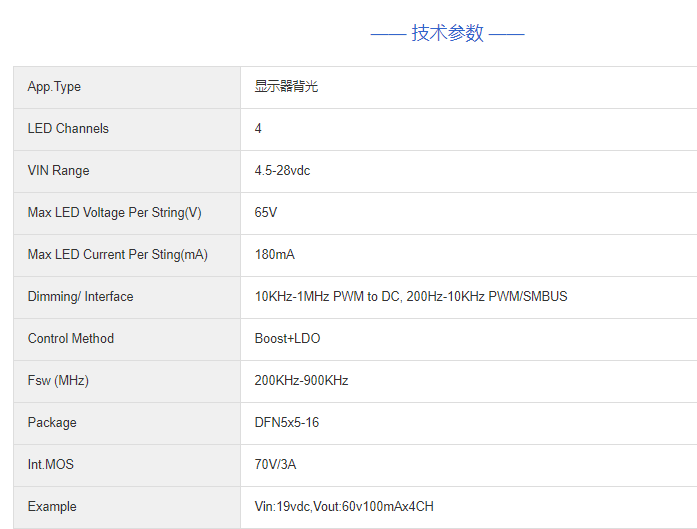
Task: Click the DFN5x5-16 package value
Action: click(x=287, y=423)
